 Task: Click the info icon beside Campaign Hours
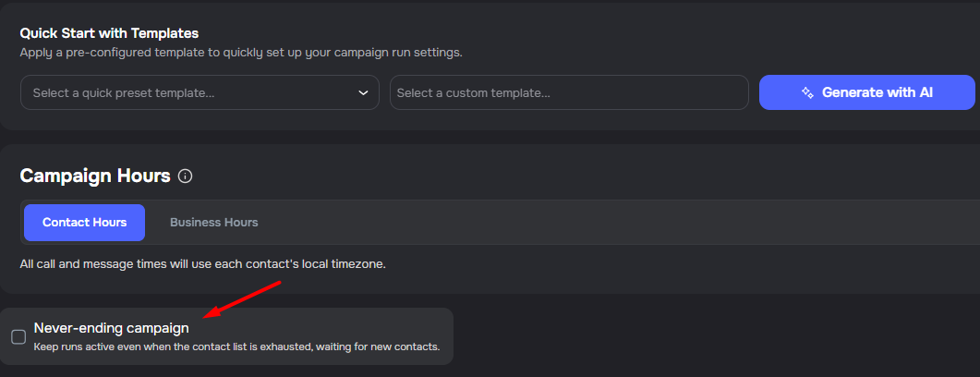point(185,176)
